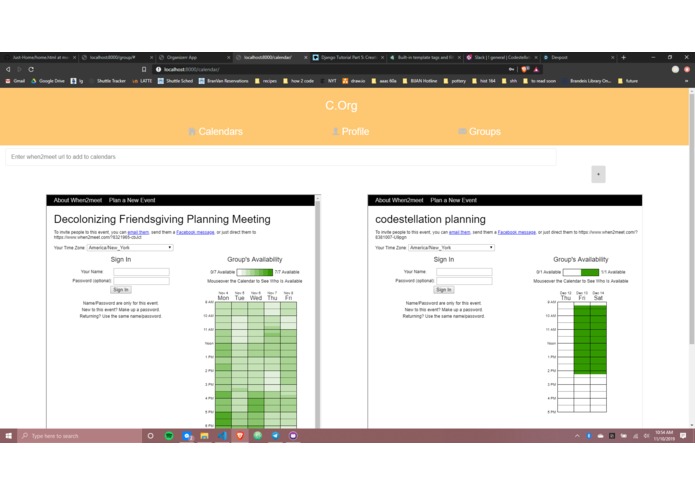Click the C.Org site title
The width and height of the screenshot is (695, 494).
[x=341, y=105]
